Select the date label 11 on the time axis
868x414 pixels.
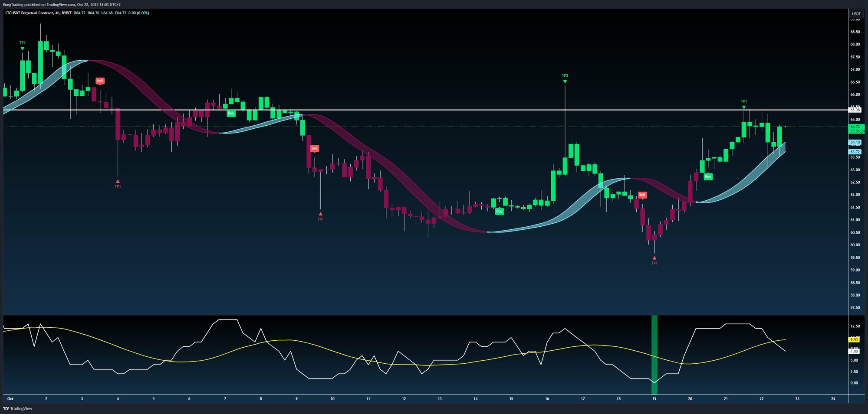368,399
